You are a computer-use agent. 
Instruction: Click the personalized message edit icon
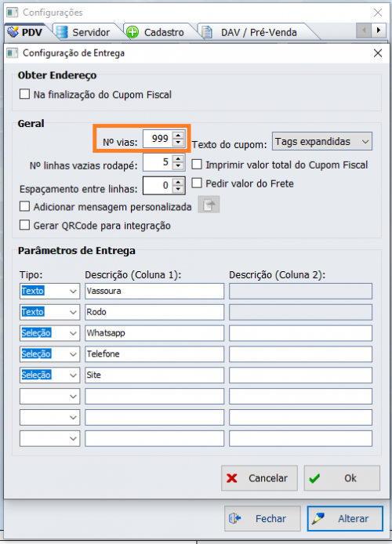(209, 205)
